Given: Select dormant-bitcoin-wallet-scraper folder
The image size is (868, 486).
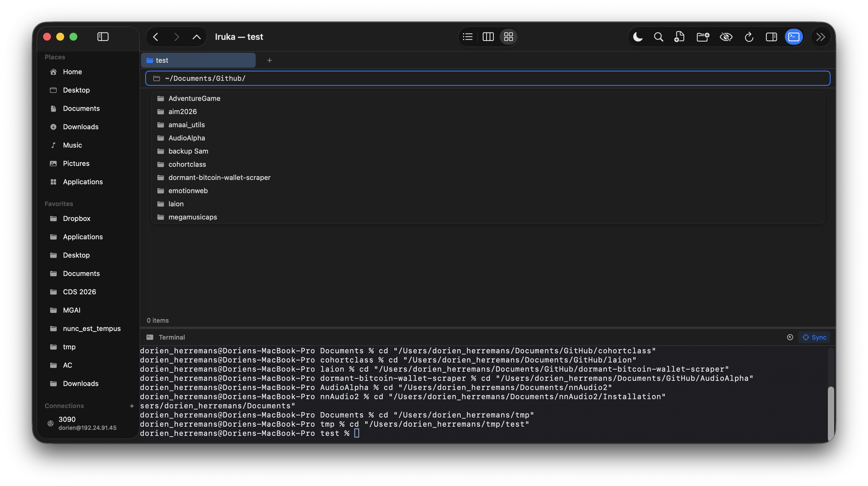Looking at the screenshot, I should (x=488, y=177).
